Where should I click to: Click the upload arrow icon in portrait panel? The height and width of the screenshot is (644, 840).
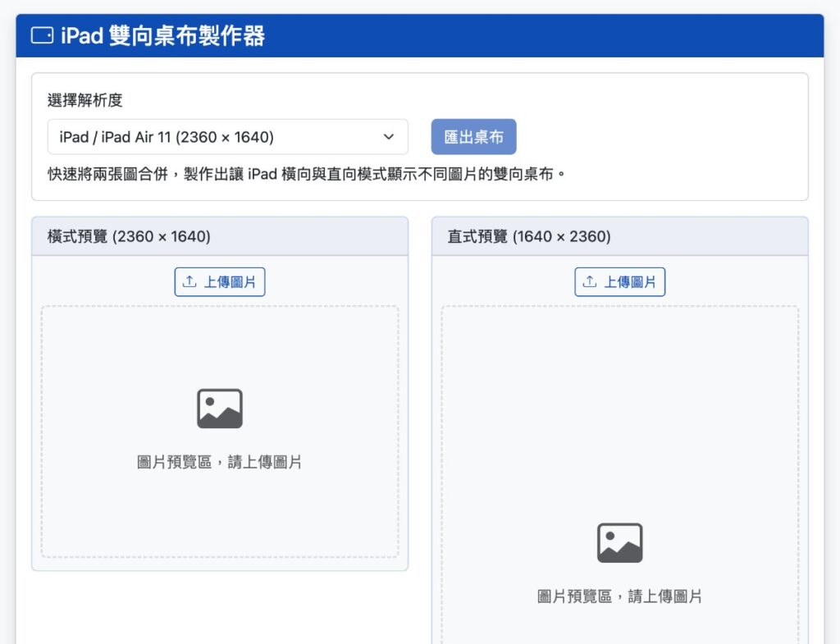590,282
